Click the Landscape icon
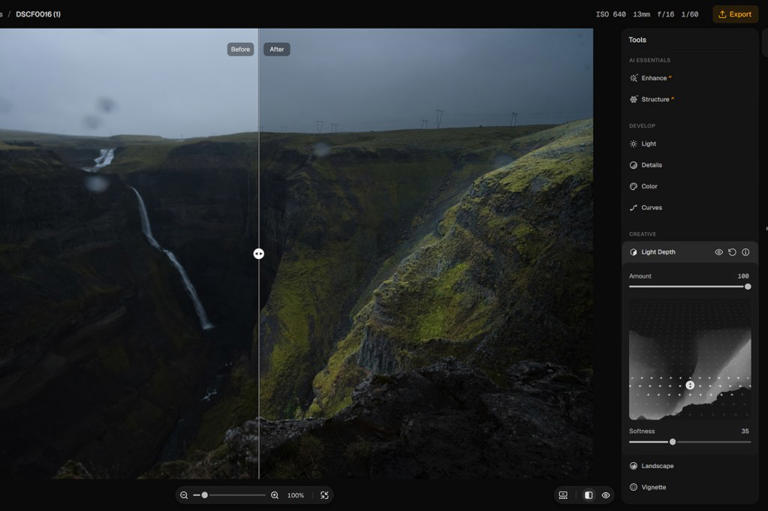 point(633,466)
